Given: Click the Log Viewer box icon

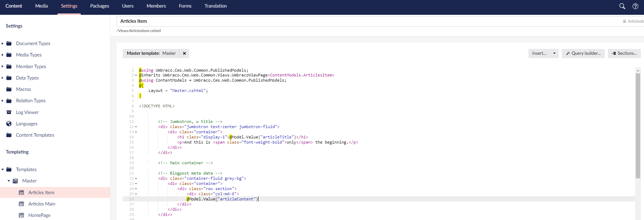Looking at the screenshot, I should pos(9,112).
